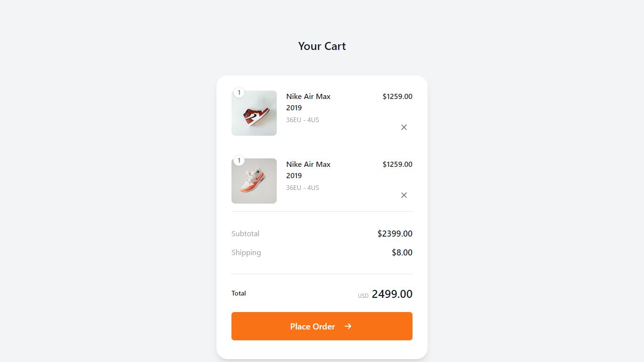Click the X to delete the white sneaker item
The height and width of the screenshot is (362, 644).
click(x=404, y=195)
